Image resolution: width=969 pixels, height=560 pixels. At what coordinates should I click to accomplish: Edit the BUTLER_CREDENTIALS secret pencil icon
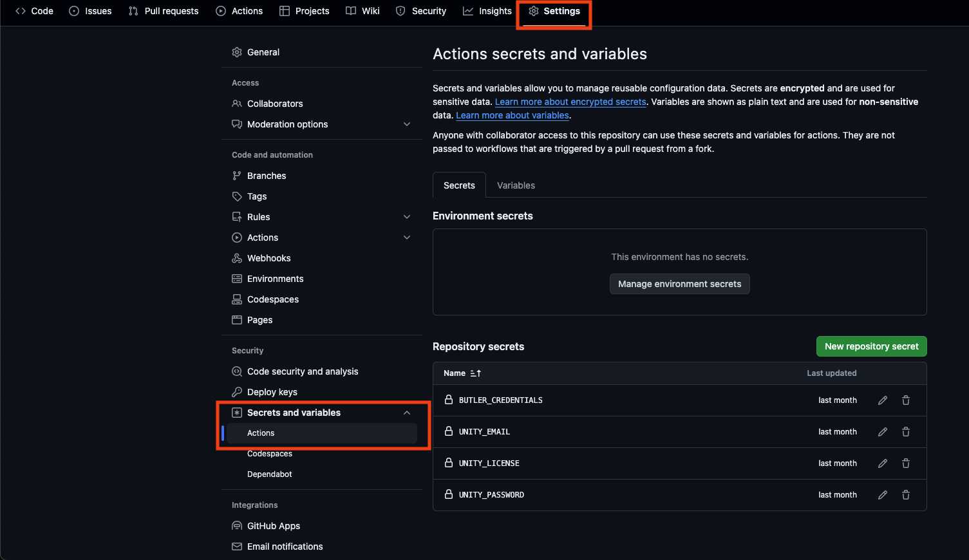click(x=883, y=400)
